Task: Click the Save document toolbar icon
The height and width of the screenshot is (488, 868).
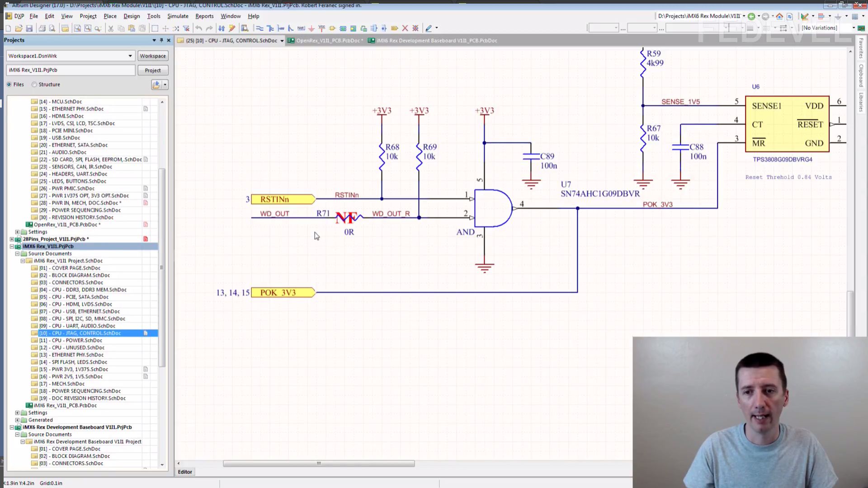Action: pyautogui.click(x=29, y=28)
